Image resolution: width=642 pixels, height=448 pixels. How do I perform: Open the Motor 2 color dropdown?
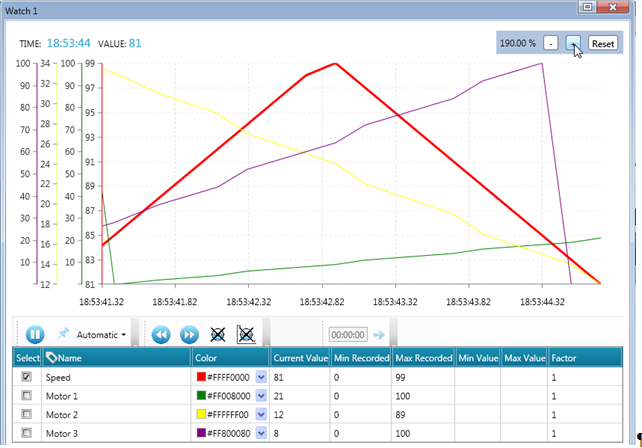[261, 414]
